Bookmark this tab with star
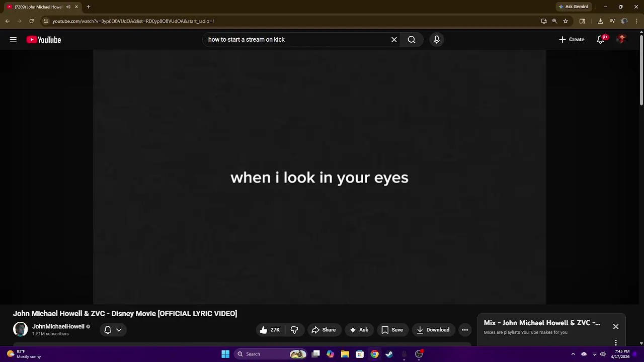The width and height of the screenshot is (644, 362). tap(566, 21)
